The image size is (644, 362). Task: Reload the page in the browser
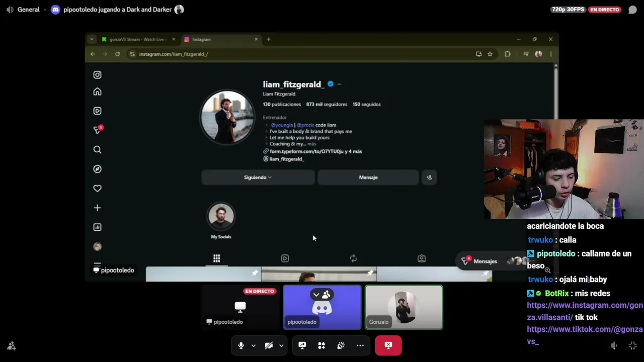[x=117, y=54]
